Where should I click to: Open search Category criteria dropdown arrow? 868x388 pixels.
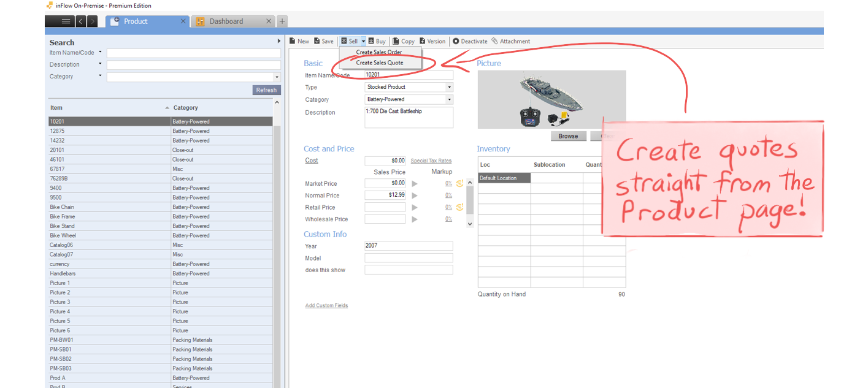pyautogui.click(x=100, y=76)
